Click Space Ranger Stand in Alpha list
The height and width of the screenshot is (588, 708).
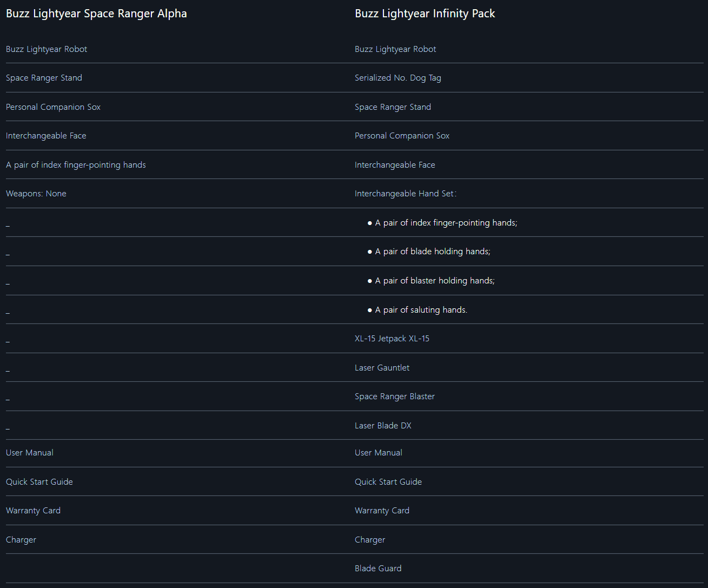pyautogui.click(x=44, y=78)
